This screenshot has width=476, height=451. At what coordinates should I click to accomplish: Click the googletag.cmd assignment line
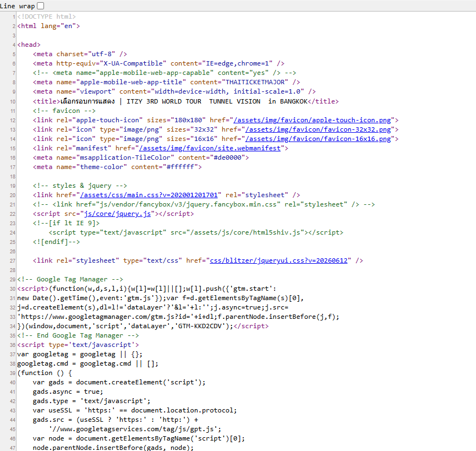[87, 364]
